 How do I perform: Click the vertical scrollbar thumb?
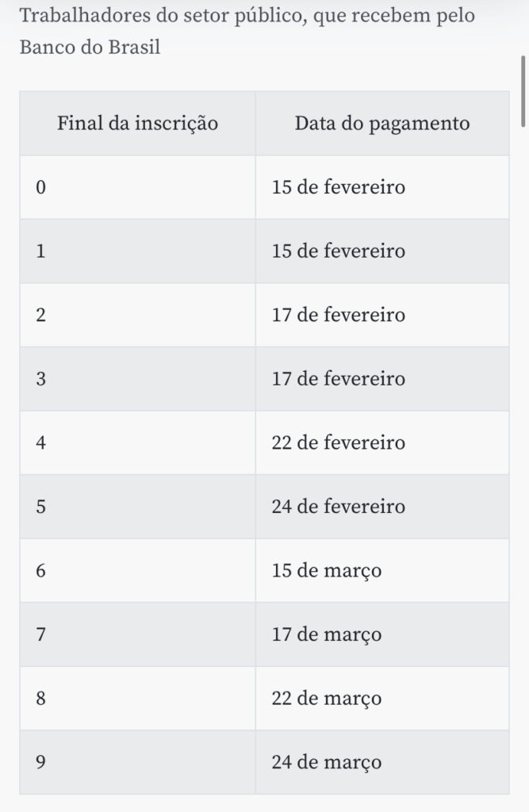pos(523,90)
